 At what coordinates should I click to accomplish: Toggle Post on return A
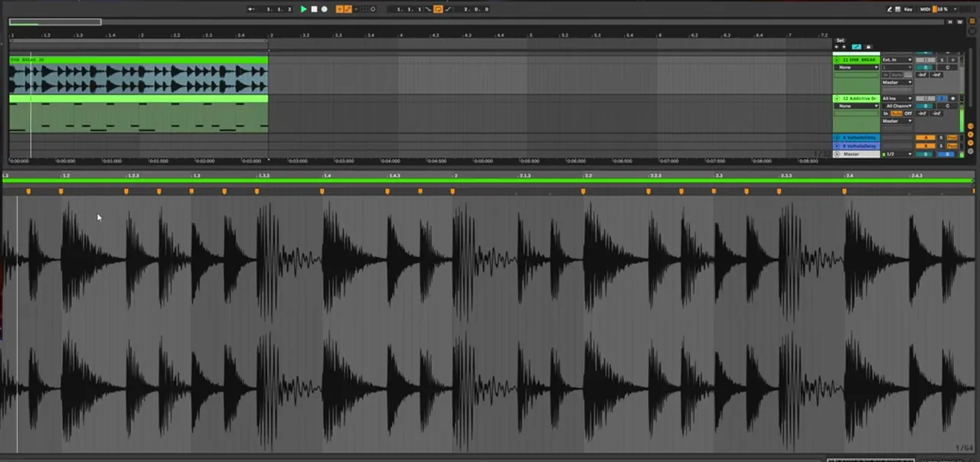952,138
